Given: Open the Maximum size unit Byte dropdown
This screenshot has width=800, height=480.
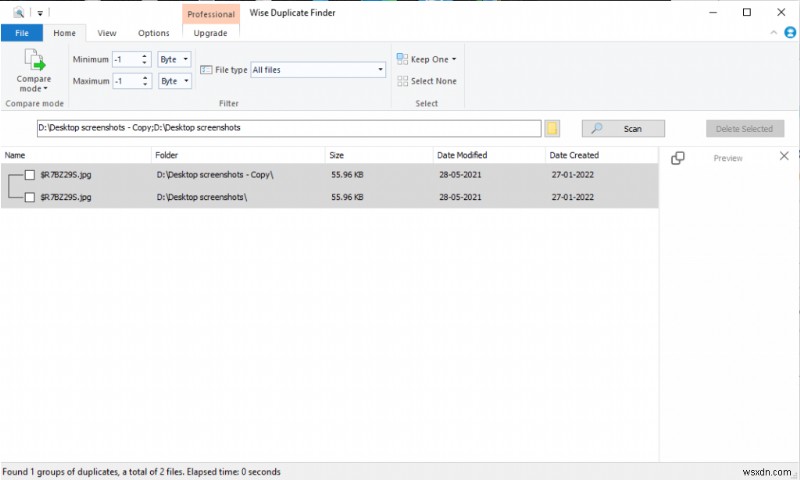Looking at the screenshot, I should coord(174,81).
